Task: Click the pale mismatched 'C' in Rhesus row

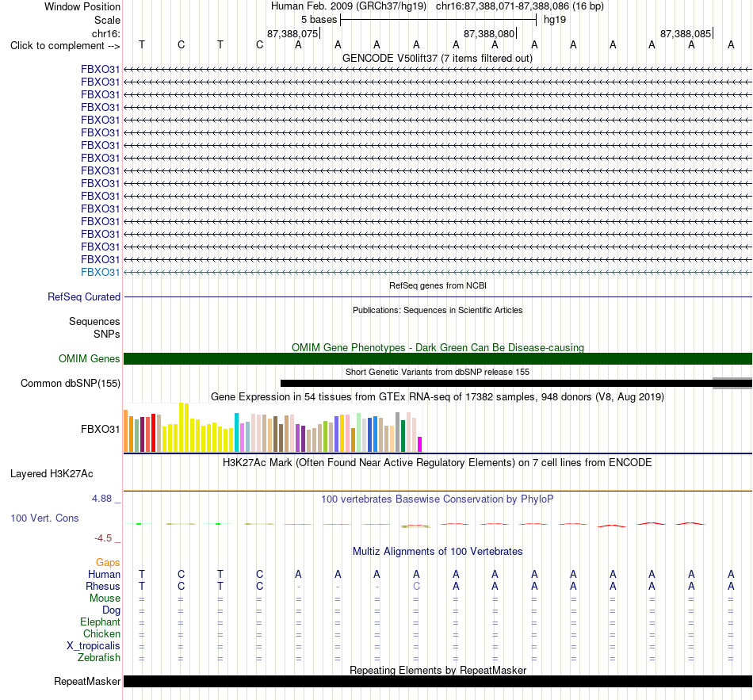Action: (416, 586)
